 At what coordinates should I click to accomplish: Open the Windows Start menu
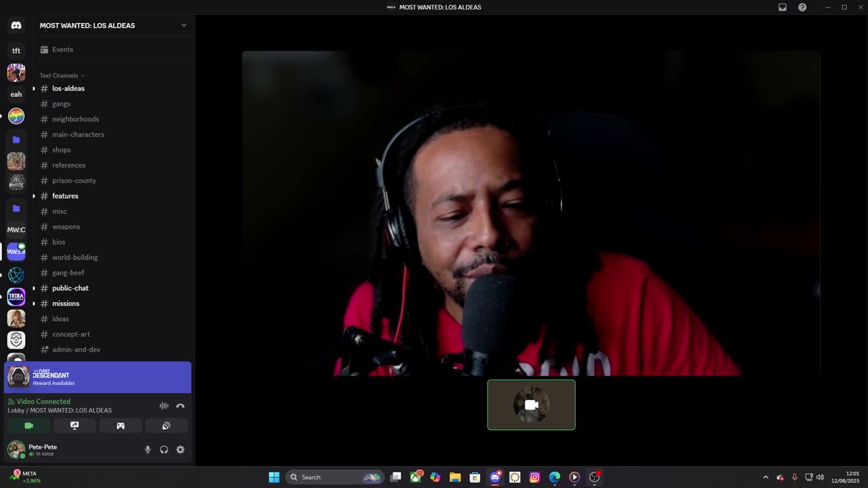[x=274, y=477]
